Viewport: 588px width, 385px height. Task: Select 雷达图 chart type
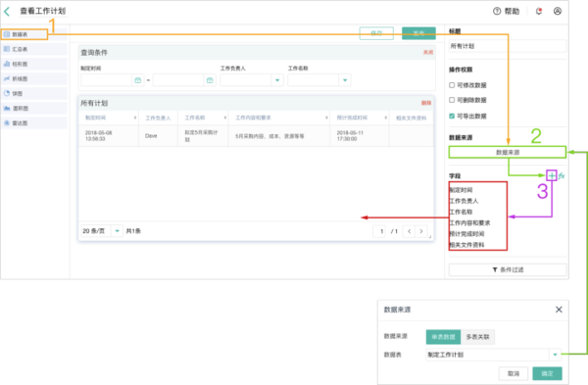pos(33,123)
